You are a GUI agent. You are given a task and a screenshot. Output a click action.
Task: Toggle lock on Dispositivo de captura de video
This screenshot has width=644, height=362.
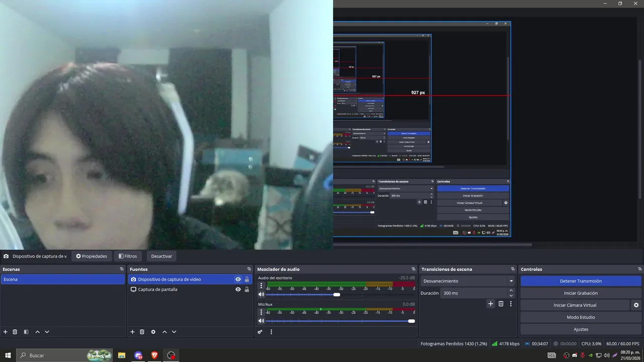coord(247,280)
